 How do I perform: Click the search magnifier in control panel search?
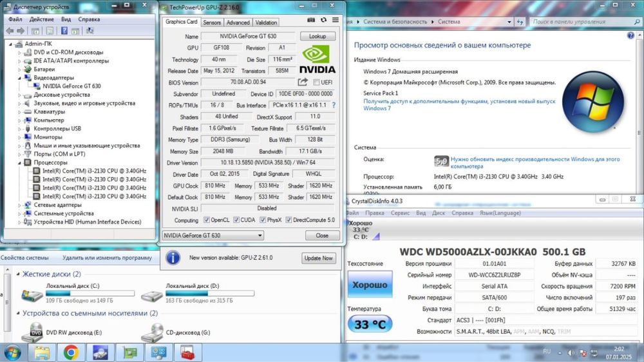pos(637,22)
